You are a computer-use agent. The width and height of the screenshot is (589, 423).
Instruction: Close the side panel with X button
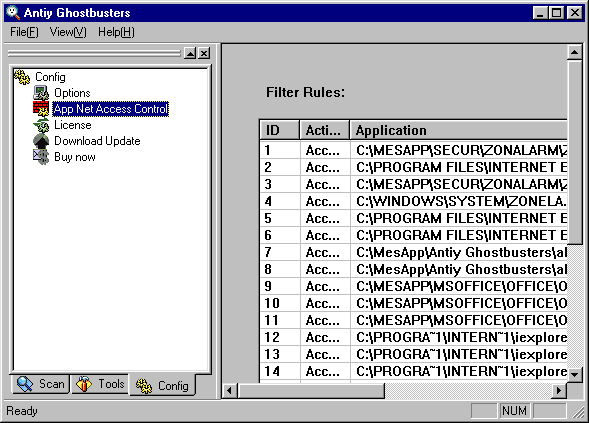204,53
